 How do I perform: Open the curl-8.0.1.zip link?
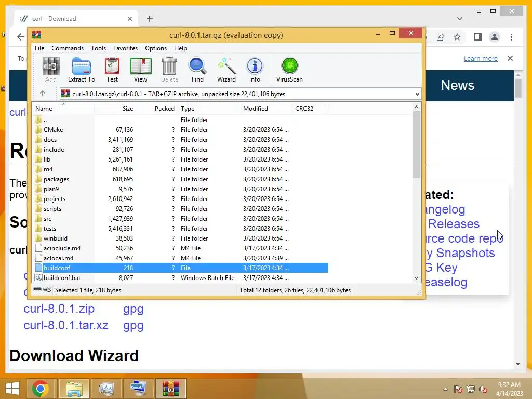[59, 309]
